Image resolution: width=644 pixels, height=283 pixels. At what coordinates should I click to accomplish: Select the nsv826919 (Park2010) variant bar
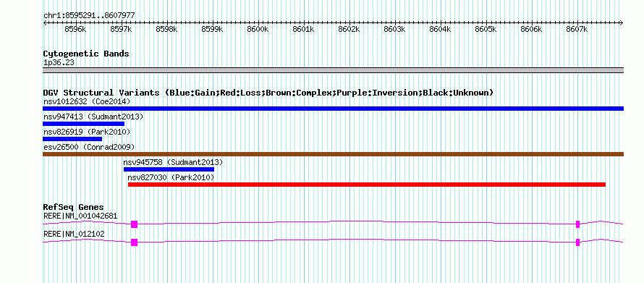point(72,139)
